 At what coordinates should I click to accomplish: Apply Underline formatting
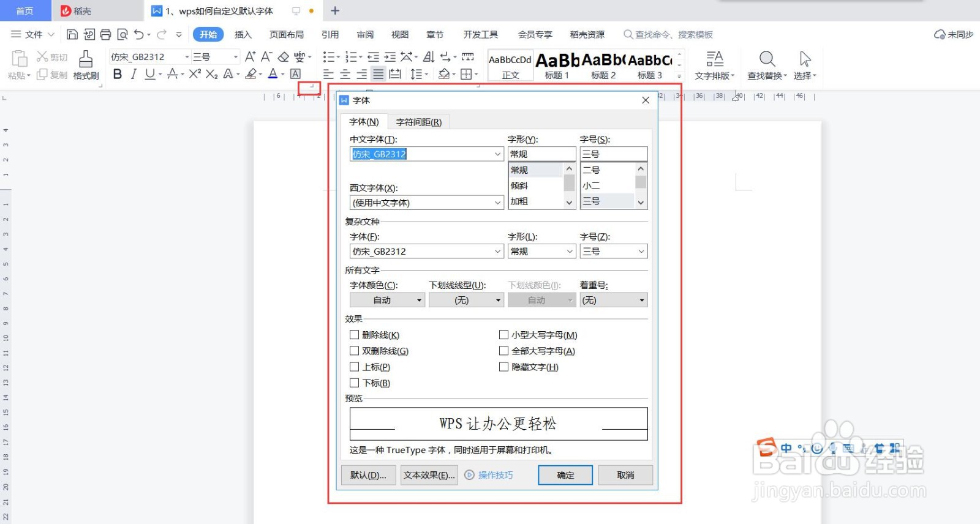[x=149, y=74]
